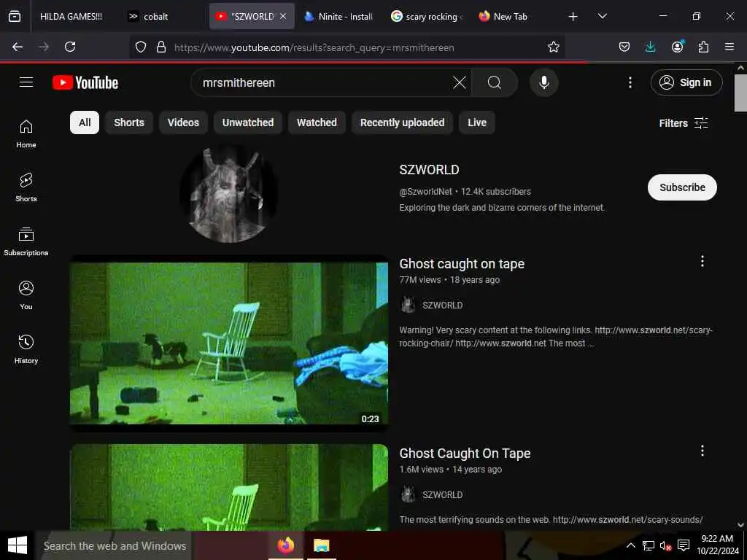Open Ghost Caught On Tape 14 years ago title
Screen dimensions: 747x560
point(465,453)
